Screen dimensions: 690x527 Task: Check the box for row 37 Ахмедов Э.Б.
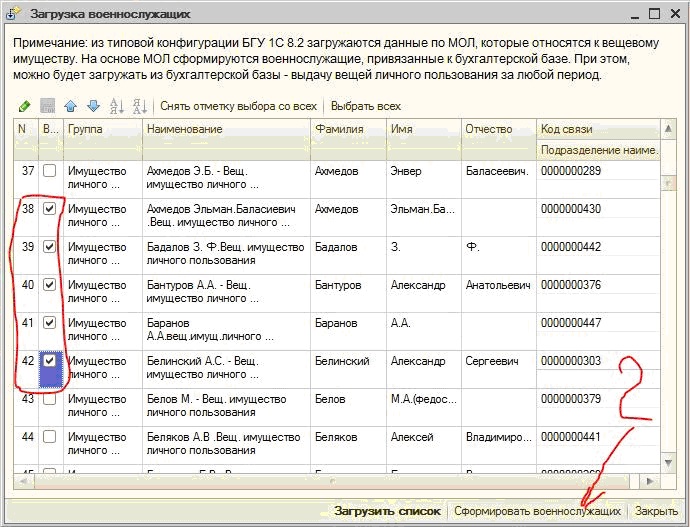(x=49, y=172)
